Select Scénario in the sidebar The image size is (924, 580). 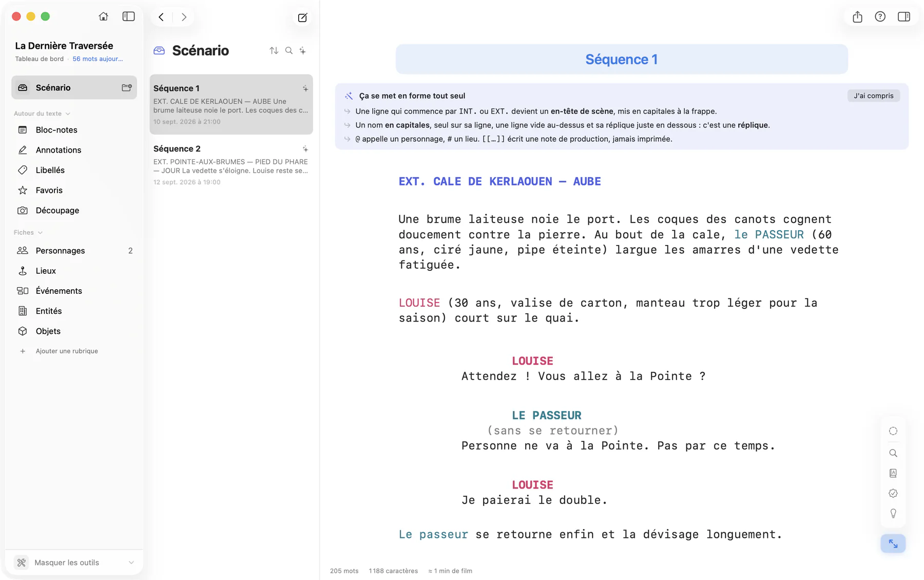[x=74, y=87]
